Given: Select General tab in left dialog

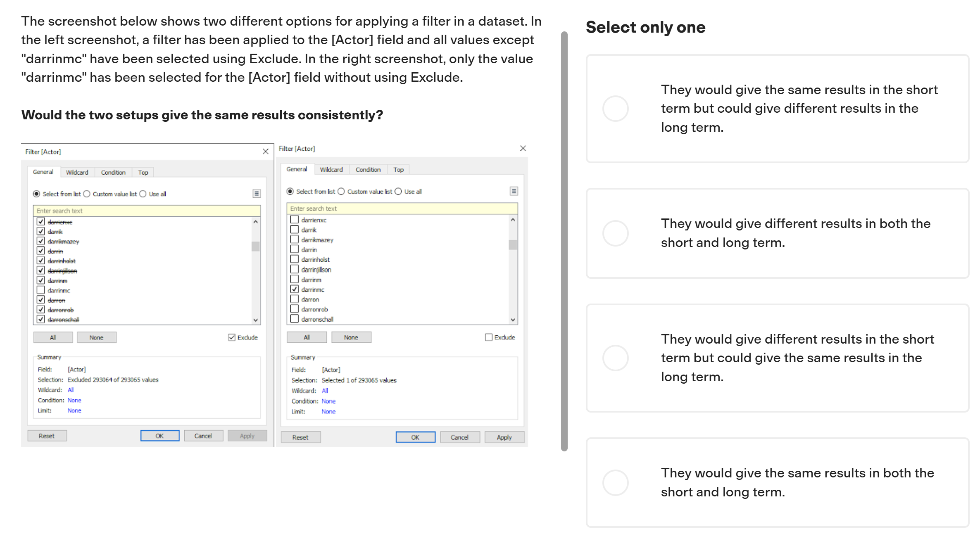Looking at the screenshot, I should [43, 172].
